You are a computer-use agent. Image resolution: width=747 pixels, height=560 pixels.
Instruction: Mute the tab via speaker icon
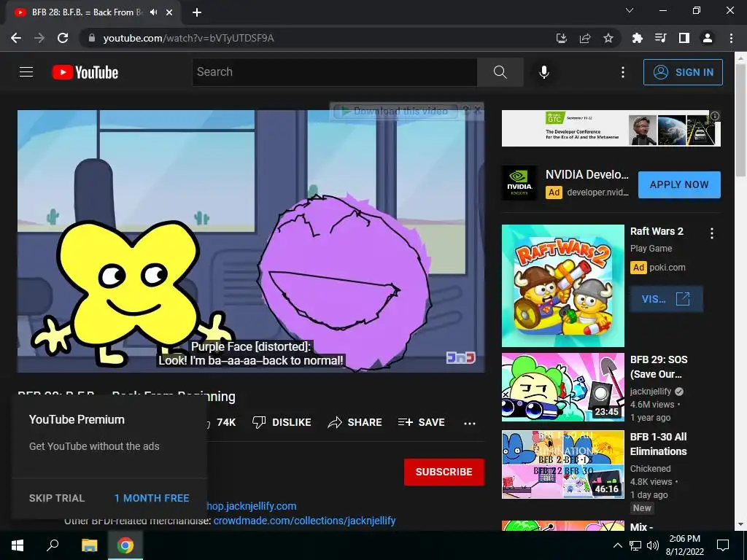153,12
